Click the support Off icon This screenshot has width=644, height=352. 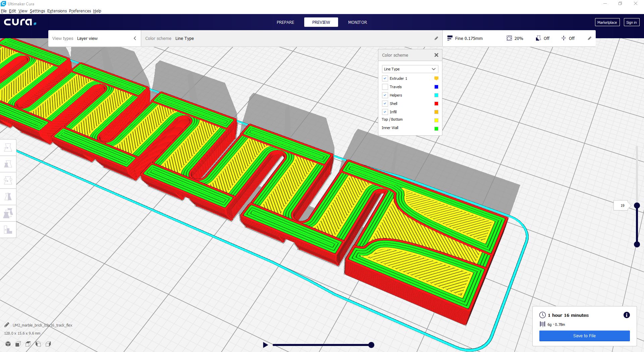pos(538,38)
